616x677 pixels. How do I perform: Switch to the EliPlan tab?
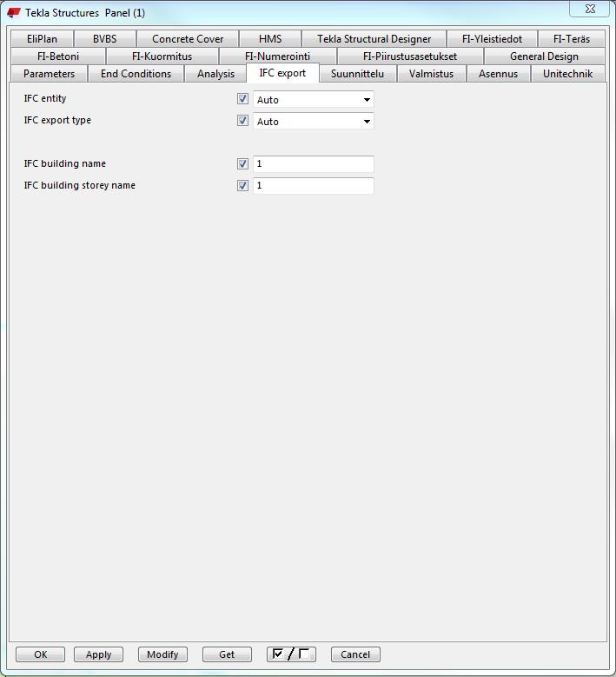pos(42,39)
